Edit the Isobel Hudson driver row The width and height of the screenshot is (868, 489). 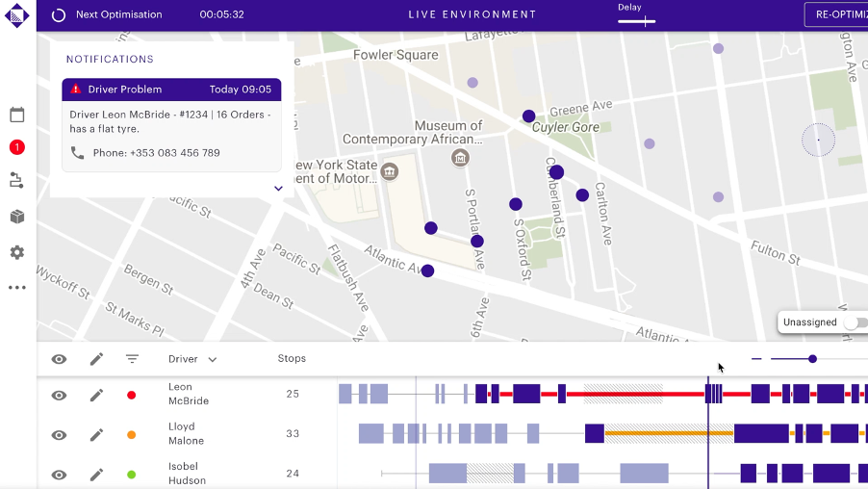[x=96, y=475]
